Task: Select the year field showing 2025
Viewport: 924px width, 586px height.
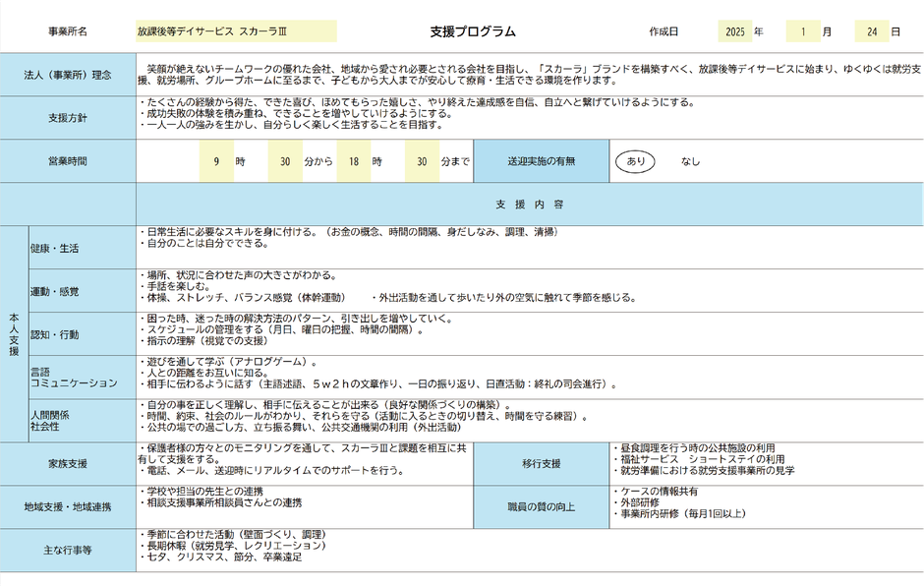Action: (x=735, y=31)
